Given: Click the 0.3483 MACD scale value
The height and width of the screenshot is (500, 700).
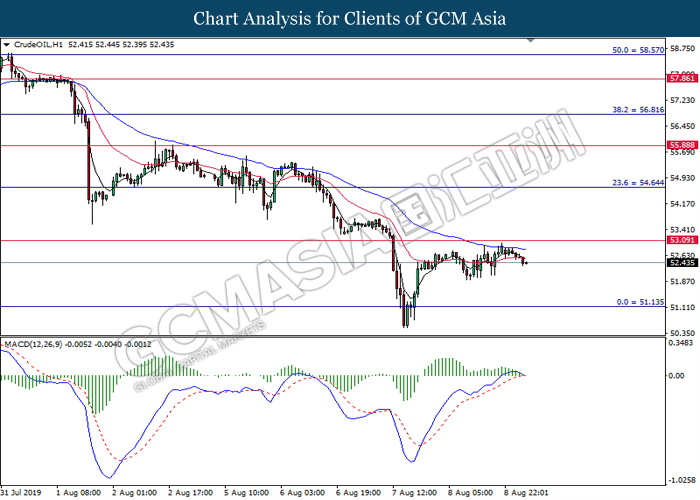Looking at the screenshot, I should [x=682, y=344].
